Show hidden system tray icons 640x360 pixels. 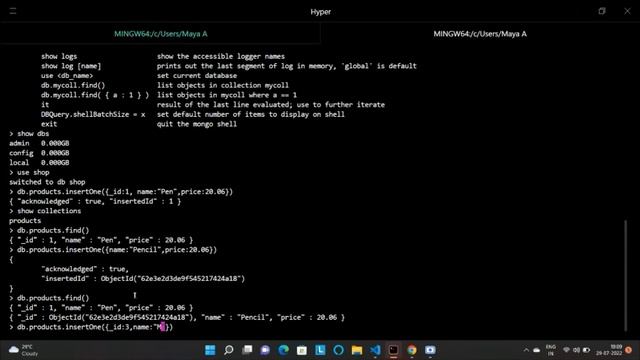(x=526, y=350)
